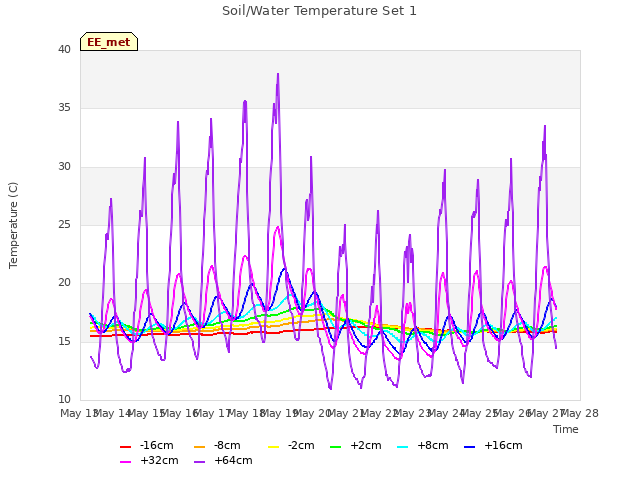Click the +16cm blue legend swatch
The height and width of the screenshot is (480, 640).
(x=470, y=447)
